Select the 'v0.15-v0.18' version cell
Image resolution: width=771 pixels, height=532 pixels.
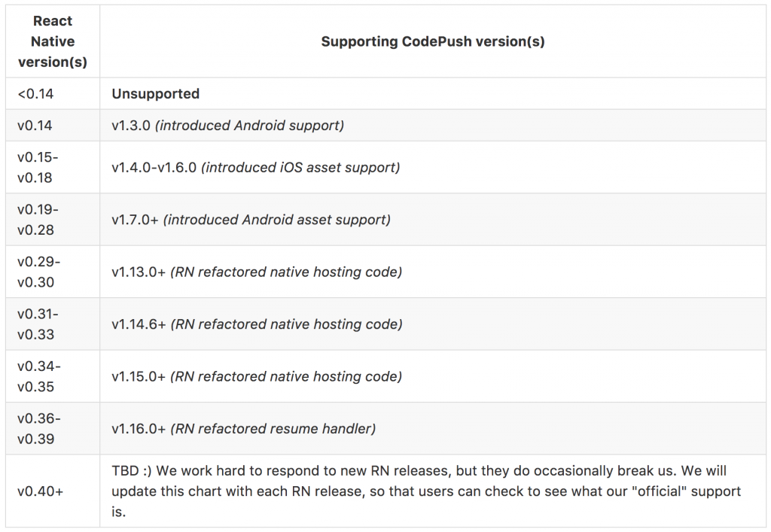[x=38, y=167]
